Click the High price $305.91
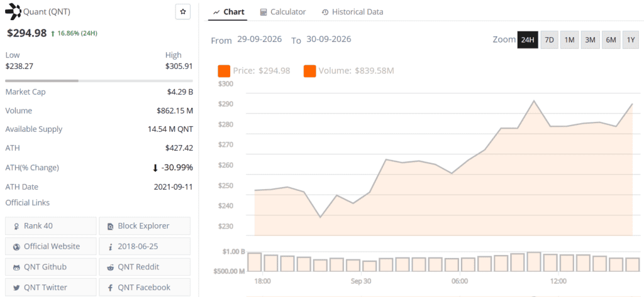Viewport: 644px width, 297px height. [x=179, y=66]
